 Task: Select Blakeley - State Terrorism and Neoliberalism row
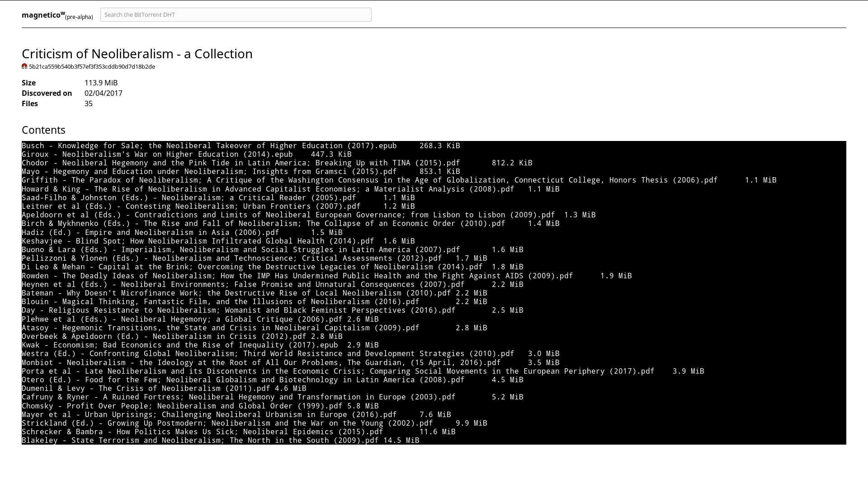click(221, 440)
